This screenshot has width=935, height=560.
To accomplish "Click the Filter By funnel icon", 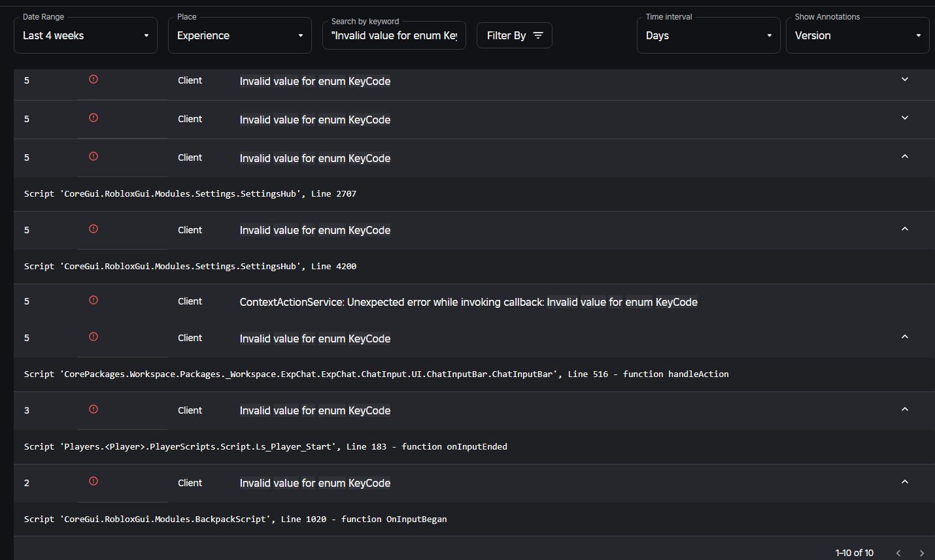I will (537, 35).
